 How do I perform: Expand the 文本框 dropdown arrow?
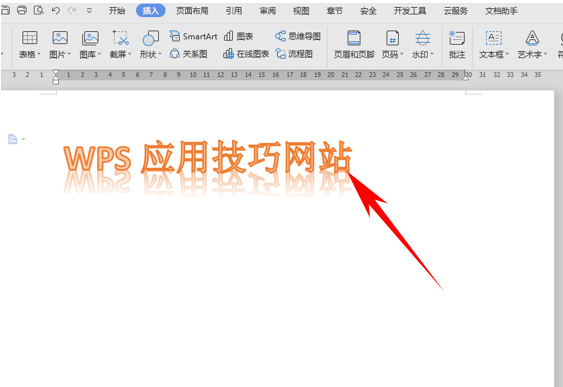(x=507, y=54)
